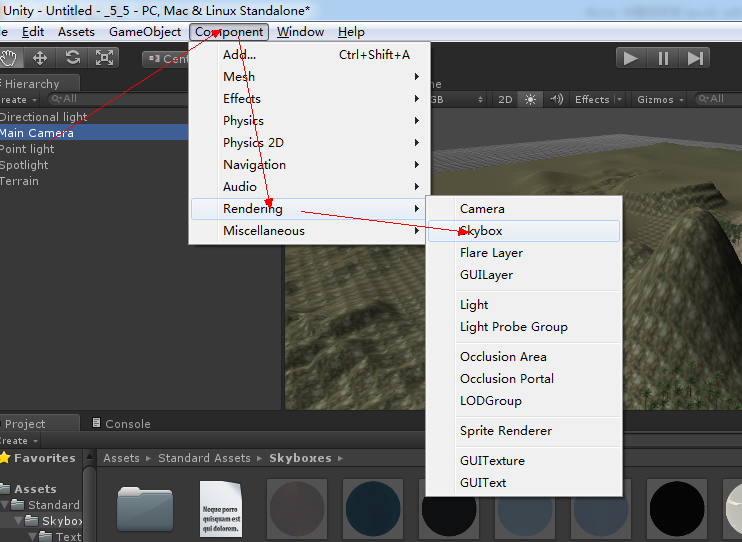
Task: Choose LODGroup component
Action: (x=524, y=401)
